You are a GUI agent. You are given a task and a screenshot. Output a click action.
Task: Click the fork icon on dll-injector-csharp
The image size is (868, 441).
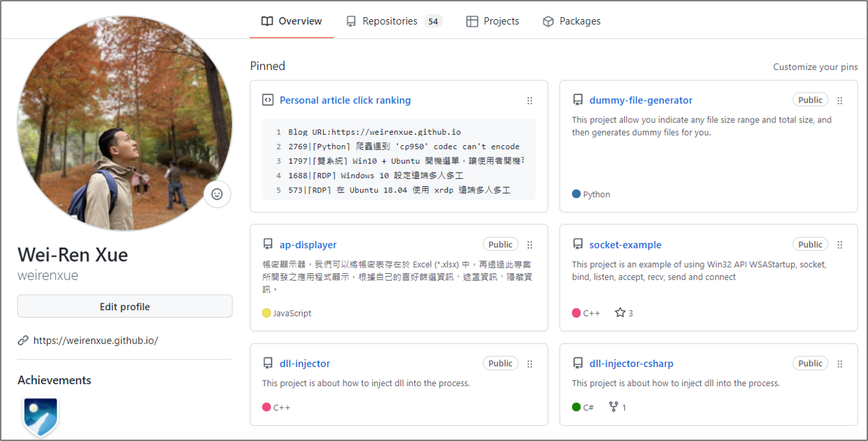[x=613, y=407]
